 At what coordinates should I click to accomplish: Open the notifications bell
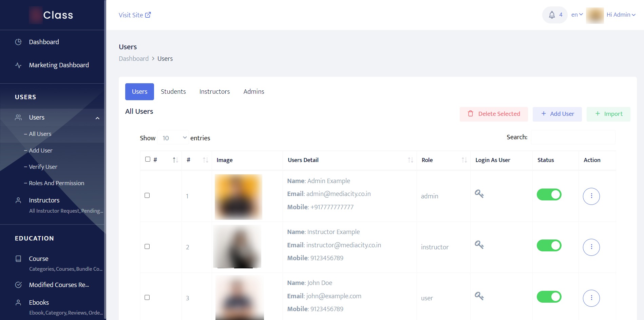(551, 15)
